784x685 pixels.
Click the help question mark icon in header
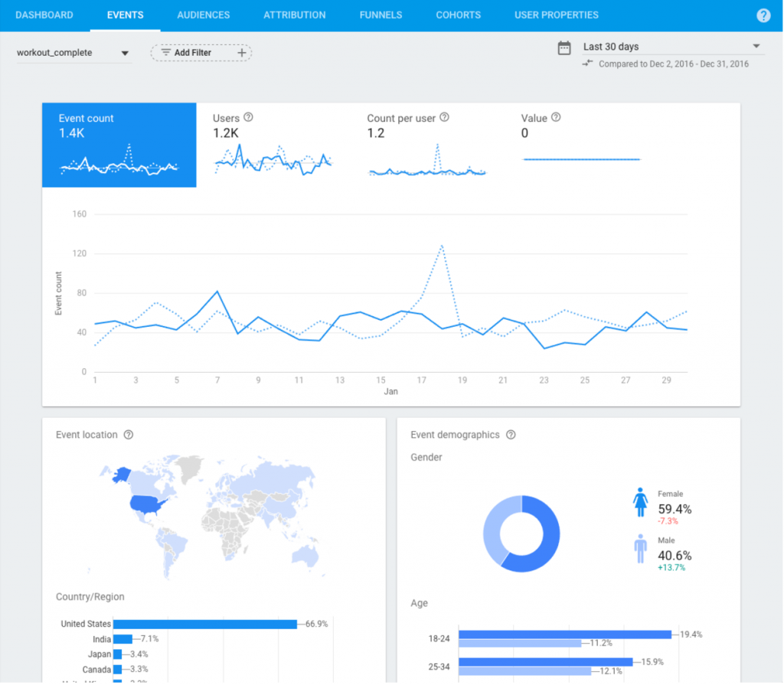point(763,15)
